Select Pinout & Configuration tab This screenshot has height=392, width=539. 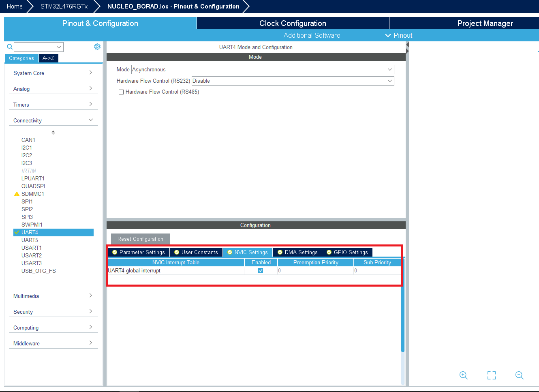[x=100, y=23]
